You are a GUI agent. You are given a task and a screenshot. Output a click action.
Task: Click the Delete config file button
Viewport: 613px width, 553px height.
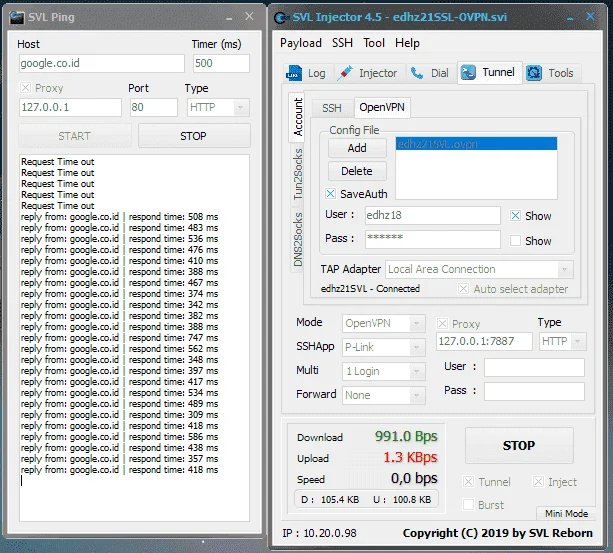coord(357,171)
